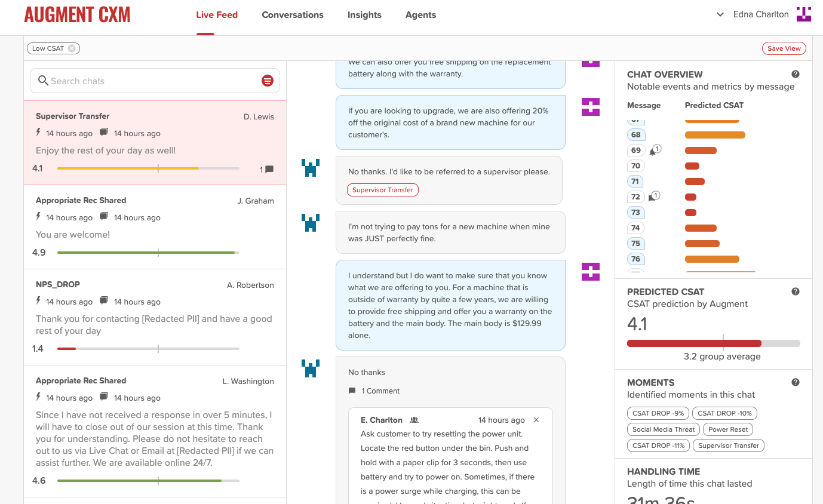Select the Supervisor Transfer moment chip
This screenshot has height=504, width=823.
[x=729, y=445]
